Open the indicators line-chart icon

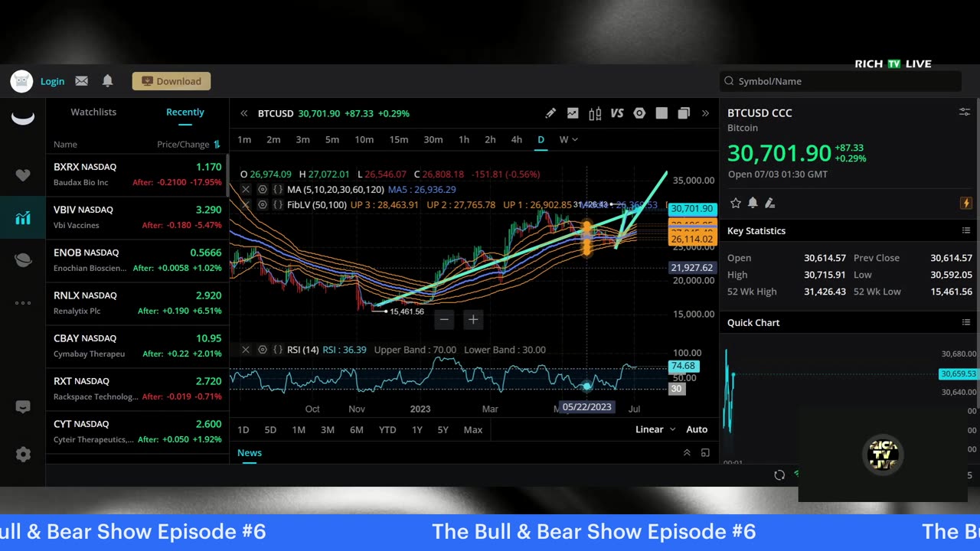573,113
